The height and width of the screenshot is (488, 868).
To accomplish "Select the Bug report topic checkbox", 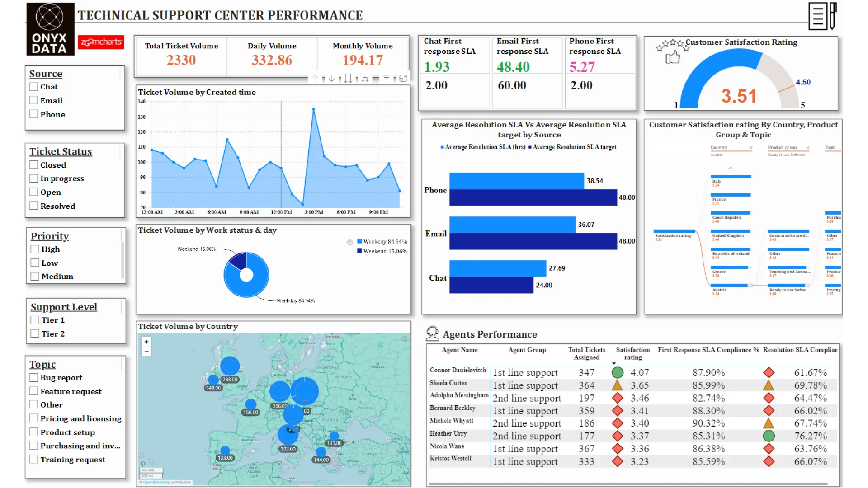I will (34, 377).
